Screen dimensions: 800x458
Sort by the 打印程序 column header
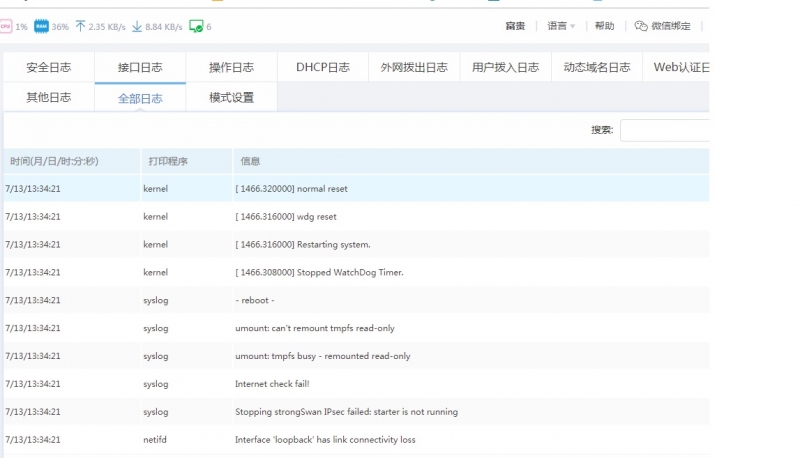(x=186, y=161)
